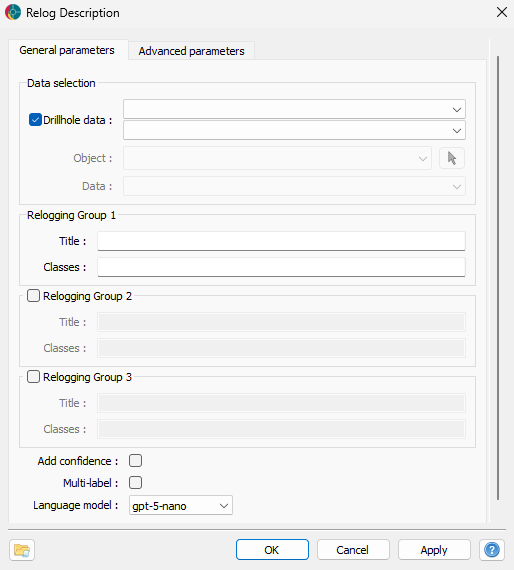Viewport: 514px width, 570px height.
Task: Switch to Advanced parameters tab
Action: [x=192, y=51]
